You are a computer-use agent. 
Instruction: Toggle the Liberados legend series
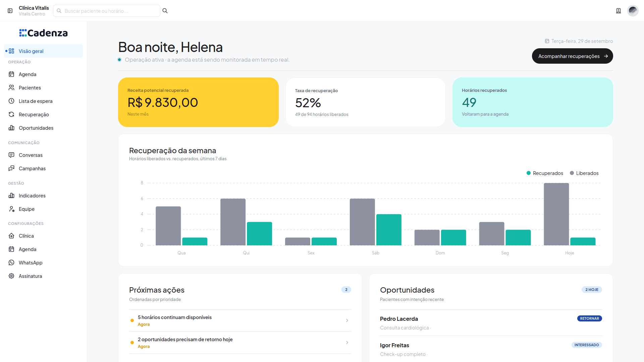click(584, 173)
